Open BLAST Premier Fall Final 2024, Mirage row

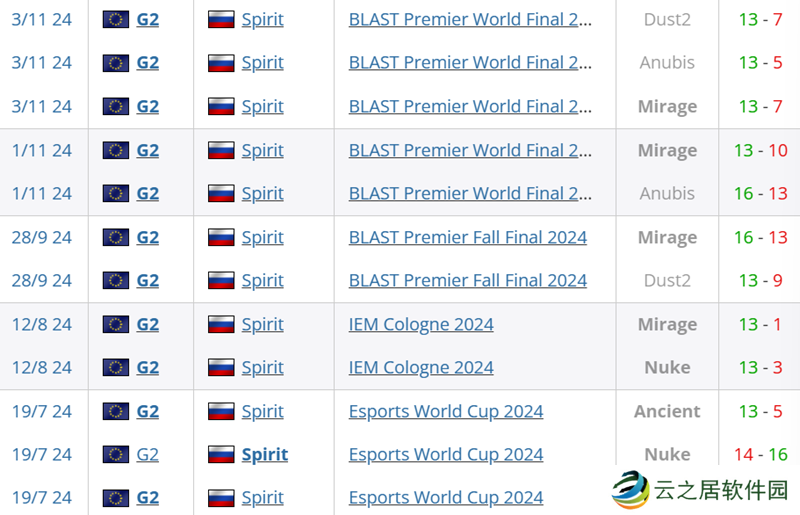[x=467, y=237]
